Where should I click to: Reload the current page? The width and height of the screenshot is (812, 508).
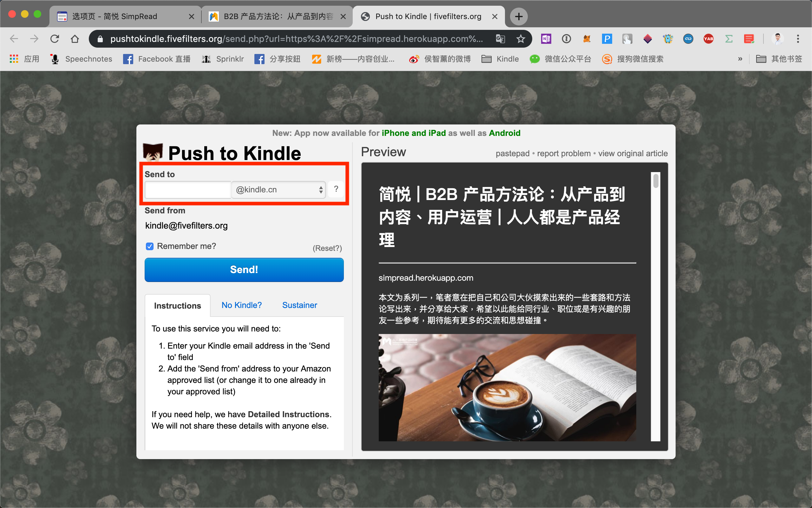coord(55,39)
